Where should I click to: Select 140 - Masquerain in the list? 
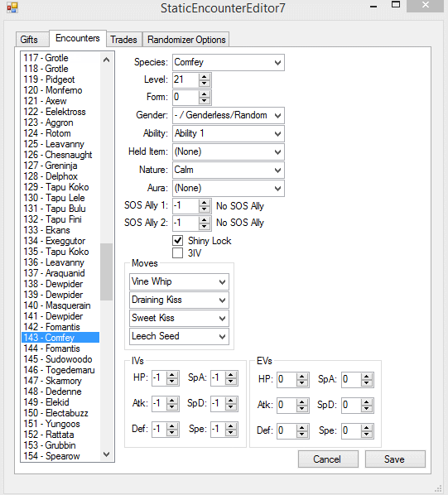60,305
